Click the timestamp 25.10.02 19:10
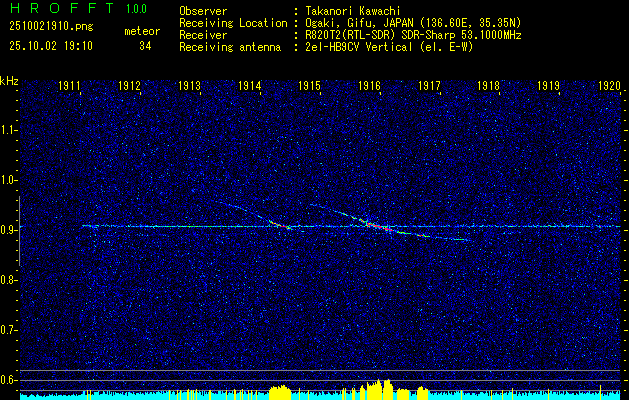Screen dimensions: 629x400 click(x=51, y=46)
